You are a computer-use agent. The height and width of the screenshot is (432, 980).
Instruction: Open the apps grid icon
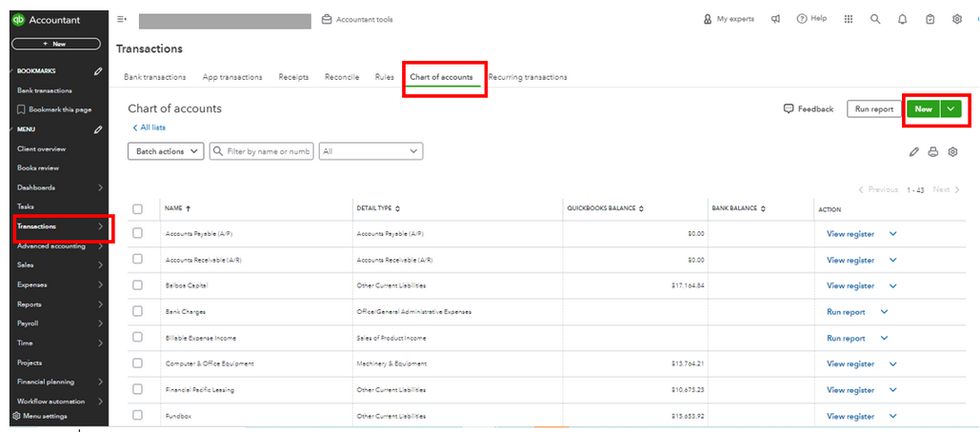(849, 19)
